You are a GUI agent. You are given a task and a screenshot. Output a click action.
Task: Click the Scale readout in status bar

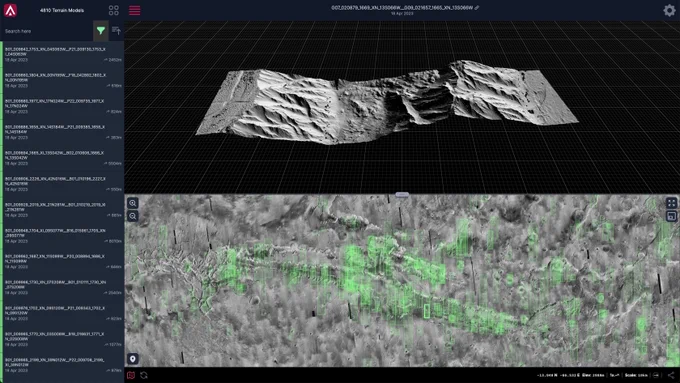click(x=636, y=375)
